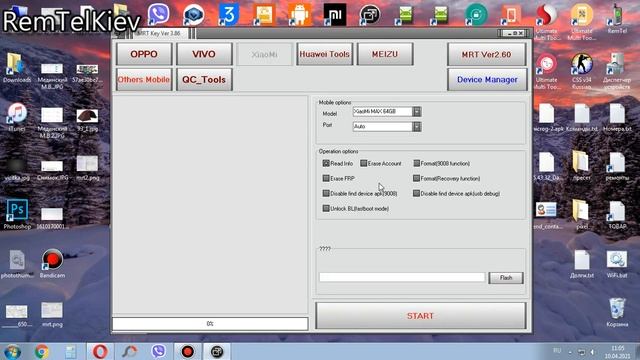Image resolution: width=640 pixels, height=360 pixels.
Task: Open the Номера.txt file on desktop
Action: 617,118
